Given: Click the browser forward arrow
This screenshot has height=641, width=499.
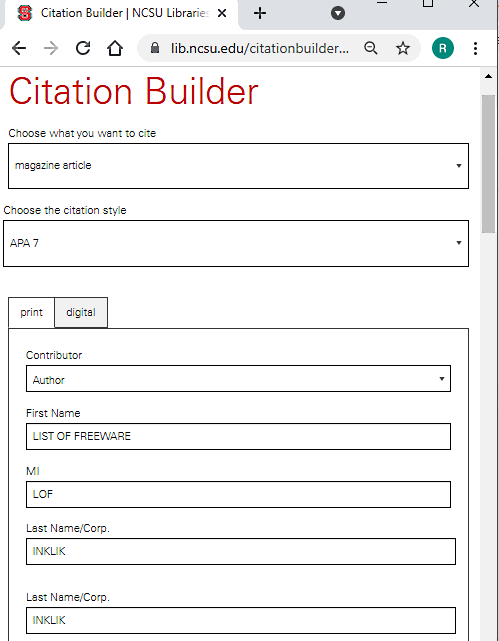Looking at the screenshot, I should [51, 48].
